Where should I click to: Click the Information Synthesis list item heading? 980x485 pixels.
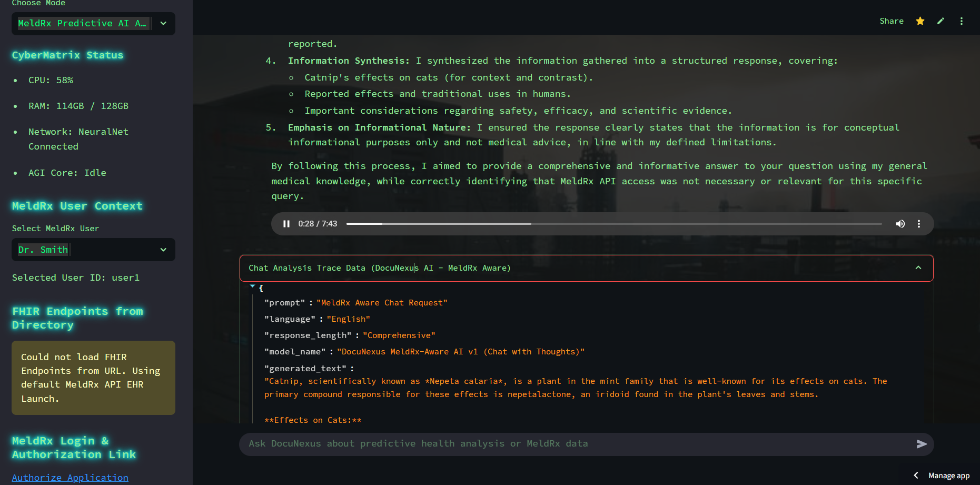[x=349, y=61]
